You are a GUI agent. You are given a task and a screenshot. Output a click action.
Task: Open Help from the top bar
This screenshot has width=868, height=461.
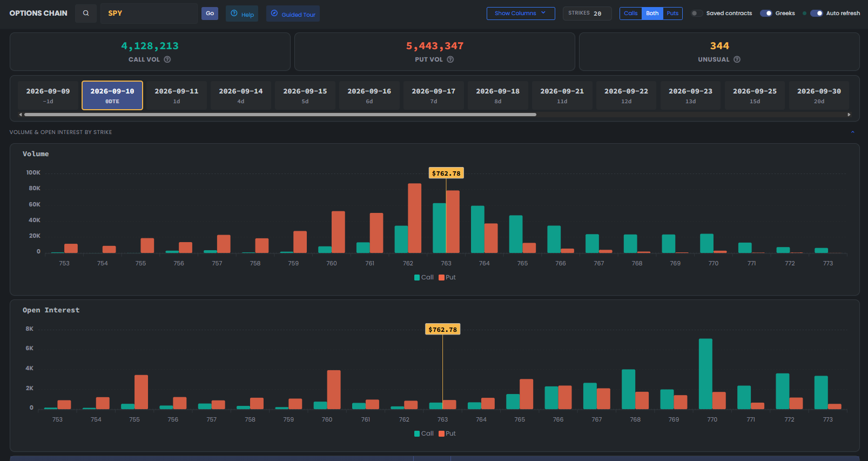point(242,14)
